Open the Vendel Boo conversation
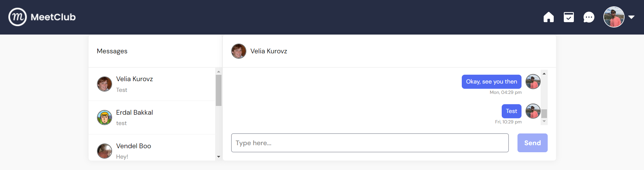This screenshot has height=170, width=644. point(152,148)
